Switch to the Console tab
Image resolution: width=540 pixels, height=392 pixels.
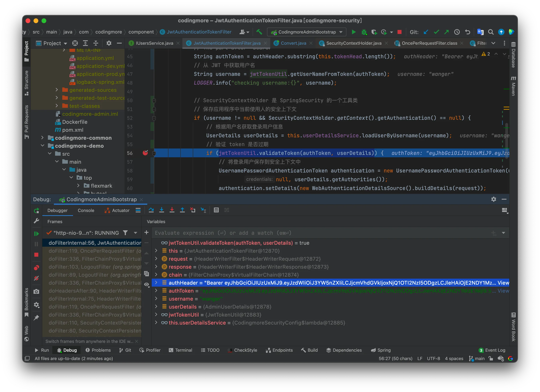(86, 210)
